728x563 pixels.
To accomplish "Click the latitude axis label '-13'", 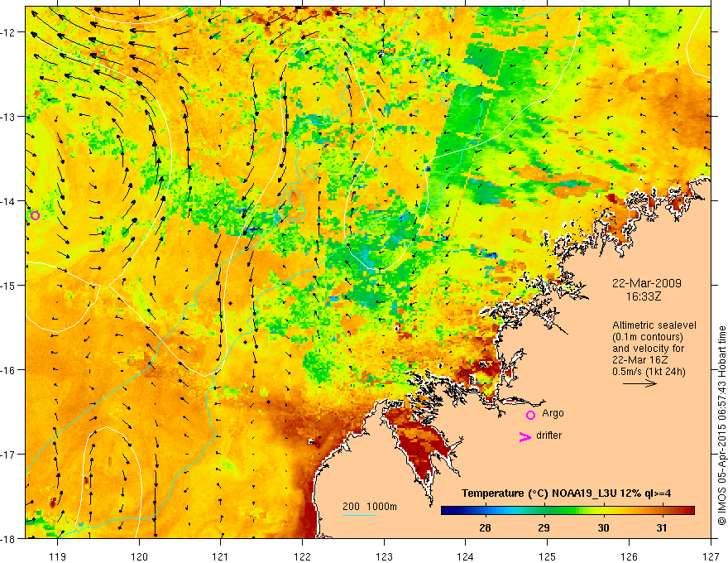I will (x=9, y=117).
